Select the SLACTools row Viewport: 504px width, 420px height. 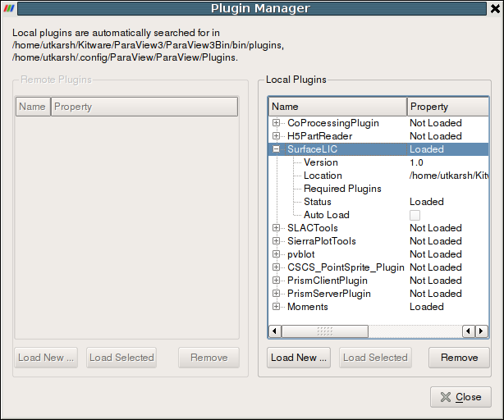378,228
